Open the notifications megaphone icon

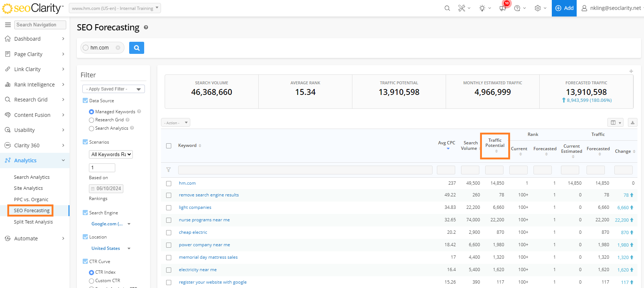click(x=503, y=8)
